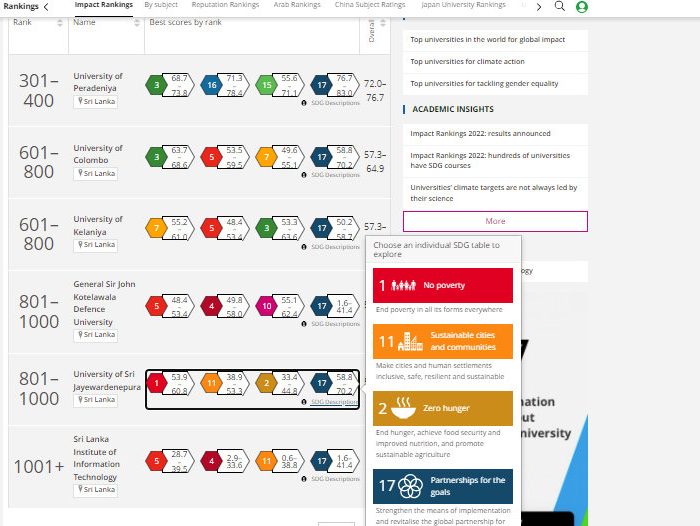
Task: Open the Sustainable cities and communities tile
Action: point(443,341)
